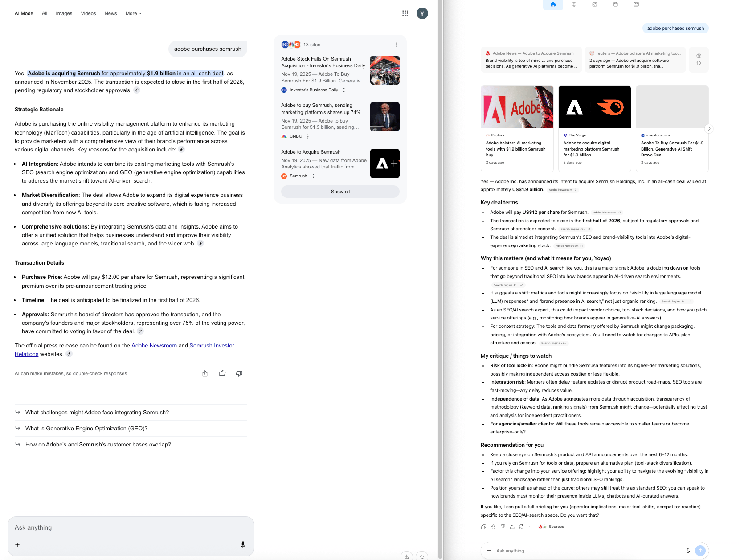Click the Sources button in ChatGPT pane
The height and width of the screenshot is (560, 740).
pos(552,527)
